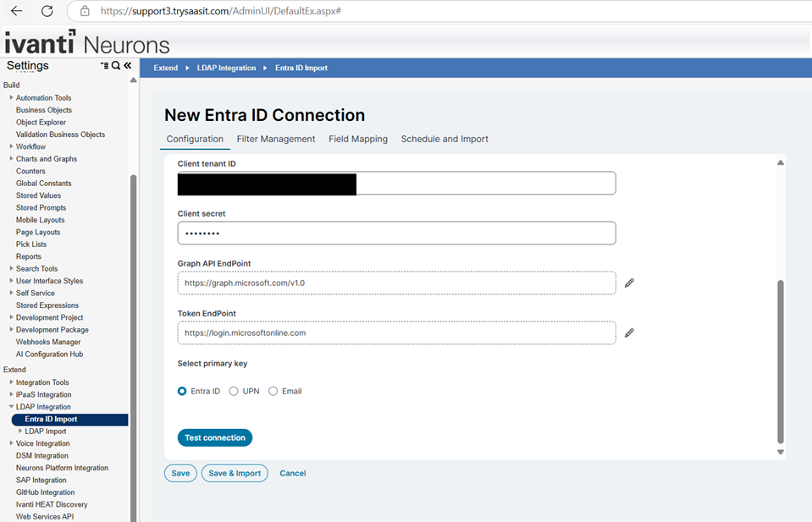This screenshot has height=522, width=812.
Task: Click inside the Client secret field
Action: coord(396,233)
